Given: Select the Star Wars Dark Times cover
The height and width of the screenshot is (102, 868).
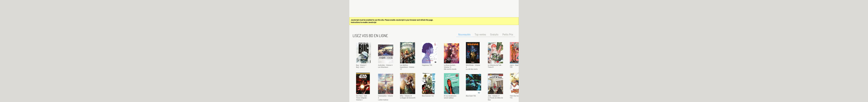Looking at the screenshot, I should (x=363, y=83).
